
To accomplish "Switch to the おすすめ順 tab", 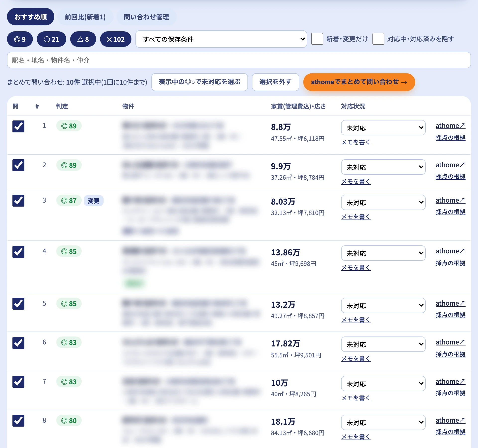I will [31, 17].
